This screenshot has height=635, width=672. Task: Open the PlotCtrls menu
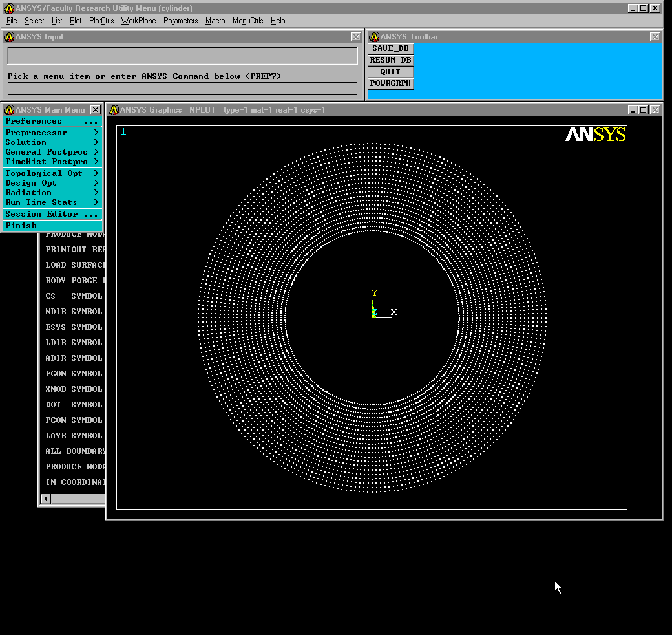point(101,21)
